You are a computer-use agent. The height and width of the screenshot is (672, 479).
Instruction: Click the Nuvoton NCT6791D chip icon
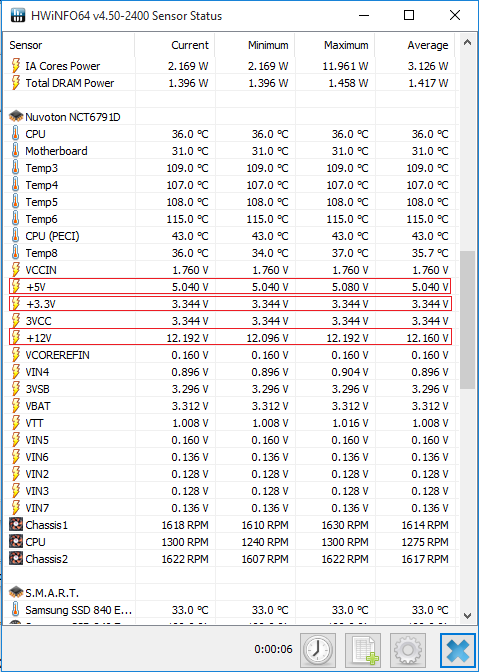pos(16,117)
